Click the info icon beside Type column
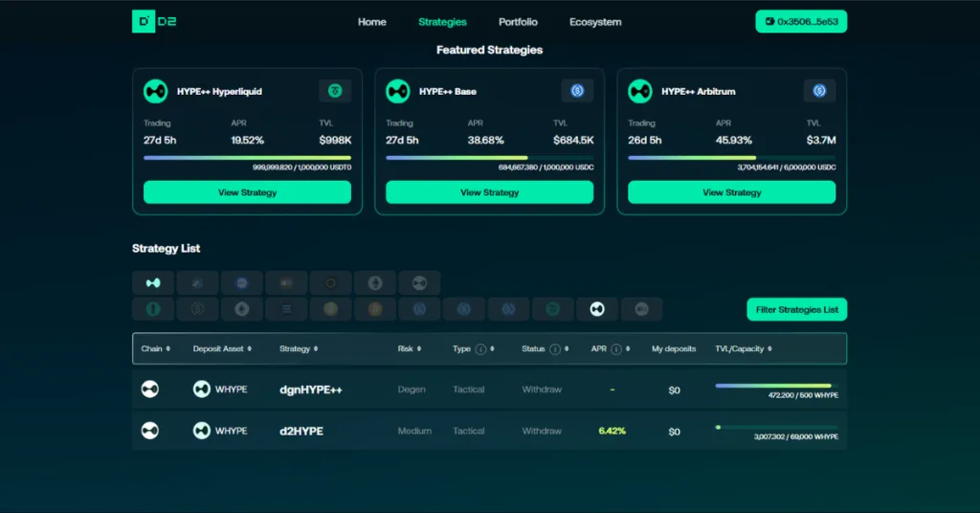Image resolution: width=980 pixels, height=513 pixels. tap(480, 349)
